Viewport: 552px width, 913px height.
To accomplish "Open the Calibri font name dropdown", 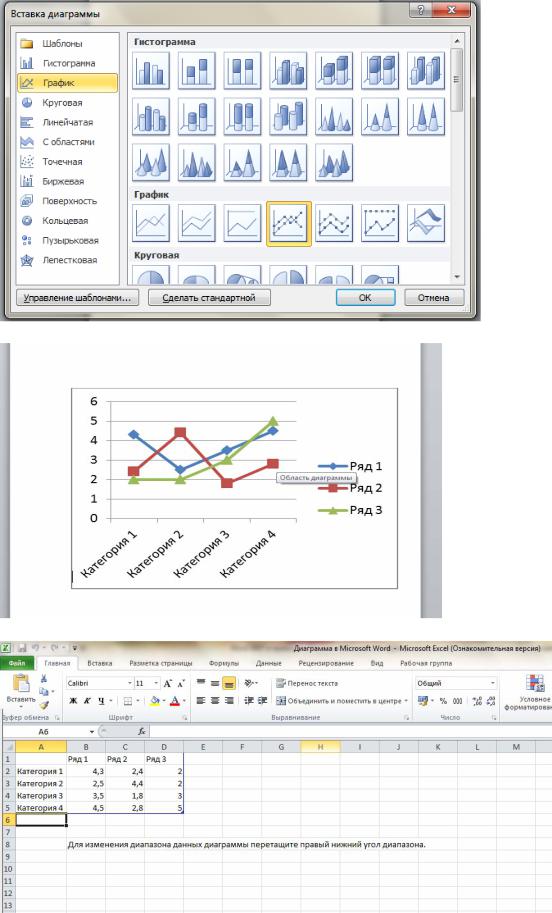I will point(129,683).
